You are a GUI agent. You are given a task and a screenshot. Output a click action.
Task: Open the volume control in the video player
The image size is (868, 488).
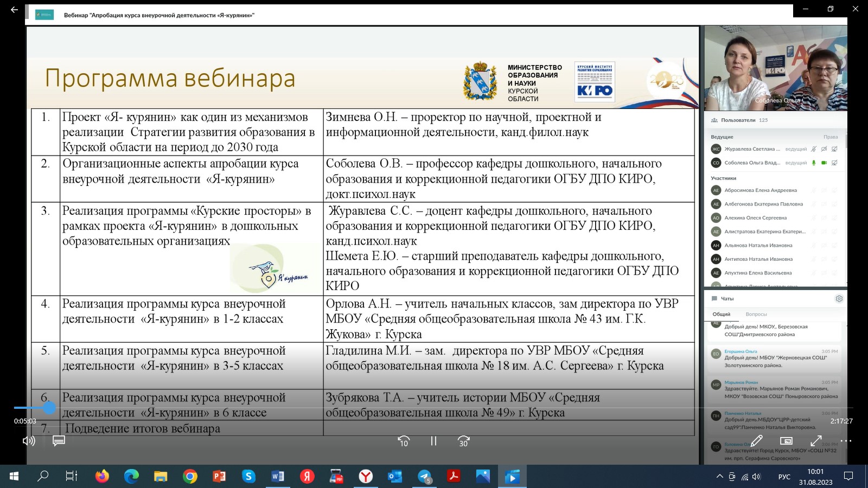29,441
